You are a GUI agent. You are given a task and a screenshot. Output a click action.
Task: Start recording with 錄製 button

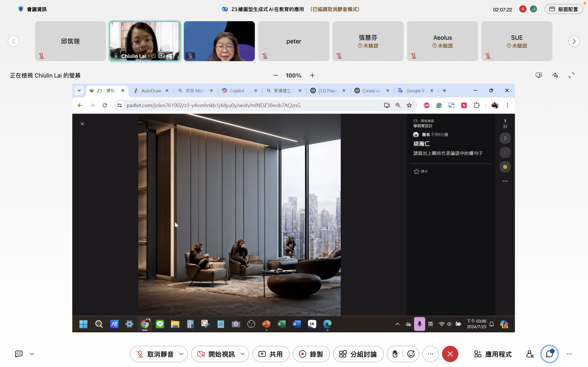coord(311,354)
